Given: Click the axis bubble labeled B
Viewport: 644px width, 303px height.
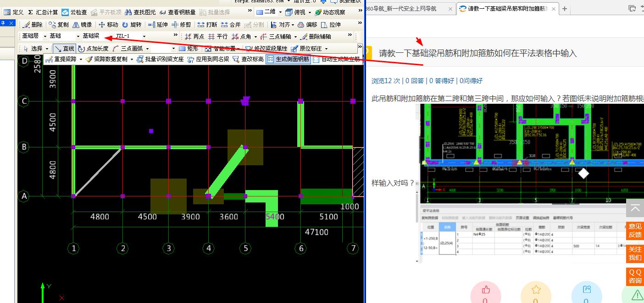Looking at the screenshot, I should 23,147.
